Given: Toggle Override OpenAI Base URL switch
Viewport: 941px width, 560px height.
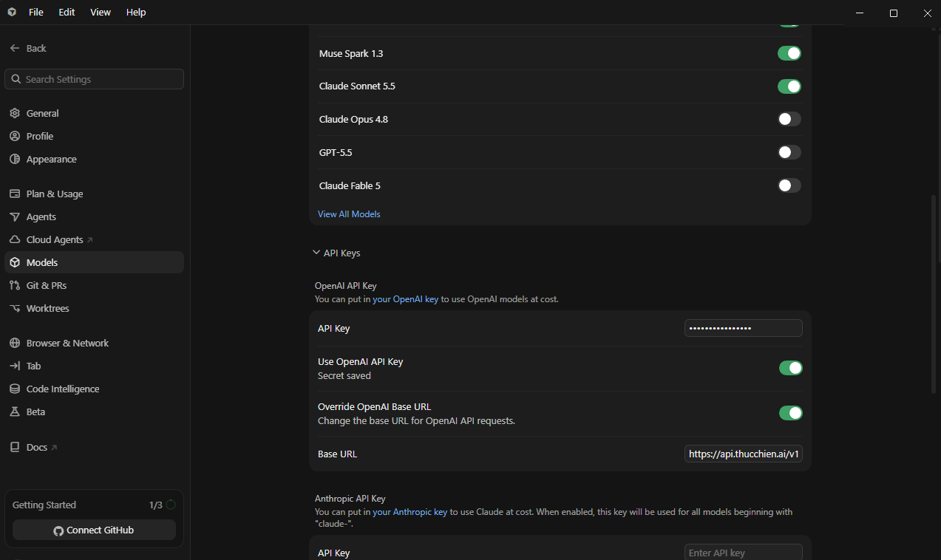Looking at the screenshot, I should click(x=791, y=413).
